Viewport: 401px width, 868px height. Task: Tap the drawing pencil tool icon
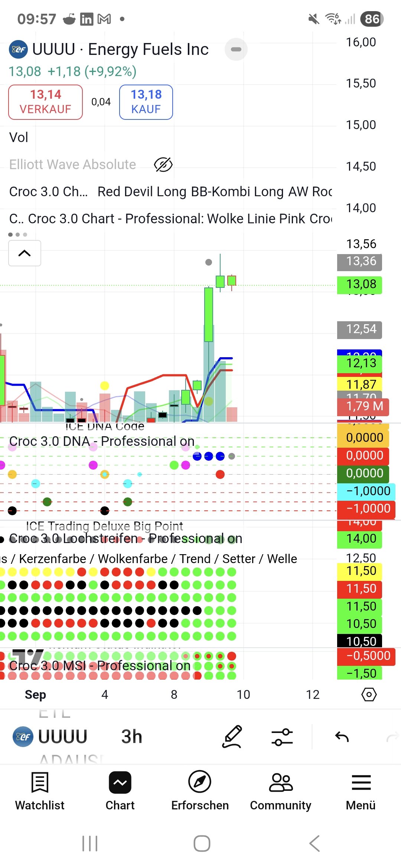pyautogui.click(x=232, y=737)
